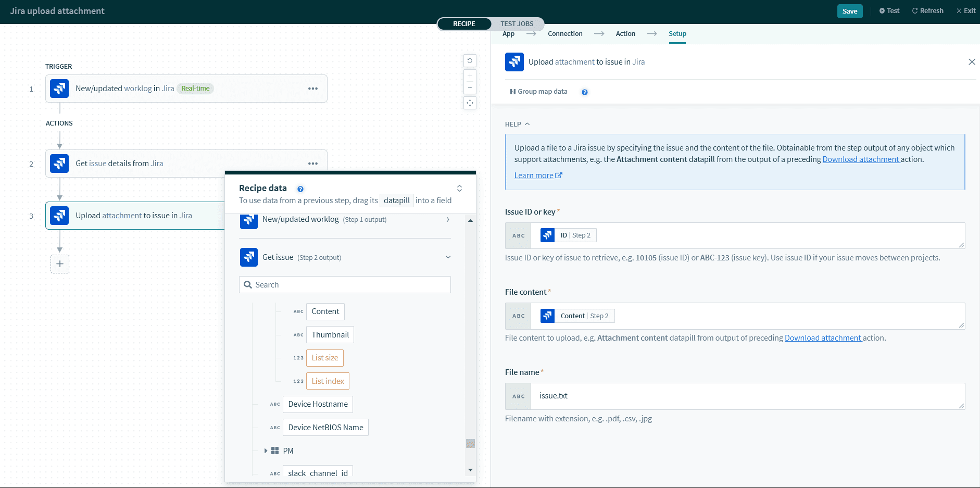Viewport: 980px width, 488px height.
Task: Click the File name field containing issue.txt
Action: click(729, 396)
